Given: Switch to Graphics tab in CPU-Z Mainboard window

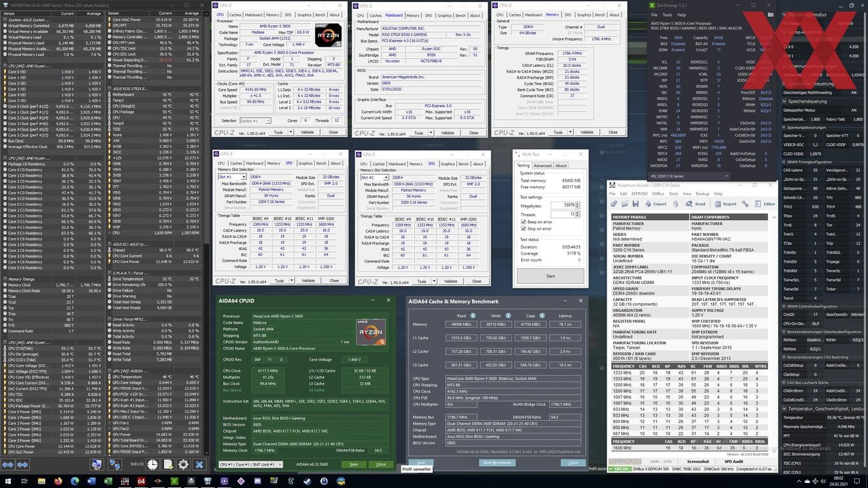Looking at the screenshot, I should coord(445,15).
